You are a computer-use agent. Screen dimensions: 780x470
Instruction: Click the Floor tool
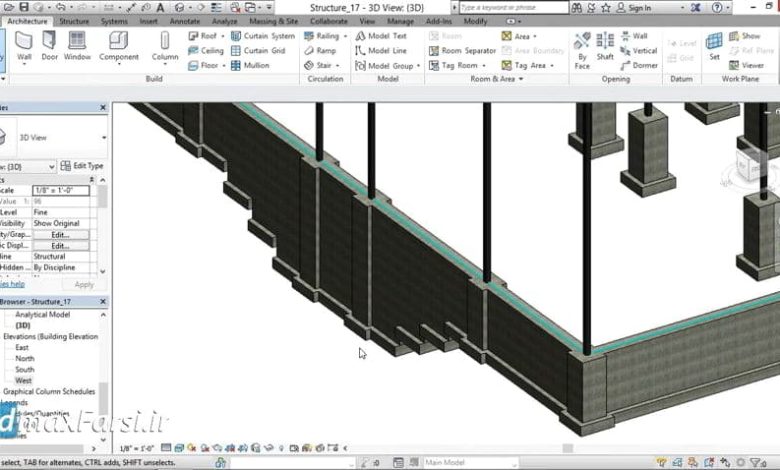click(203, 65)
